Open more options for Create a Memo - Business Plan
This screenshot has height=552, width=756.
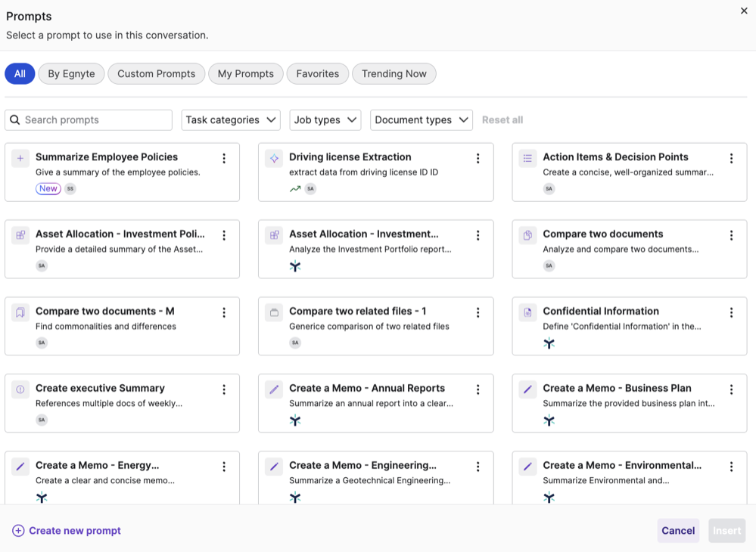click(x=731, y=390)
